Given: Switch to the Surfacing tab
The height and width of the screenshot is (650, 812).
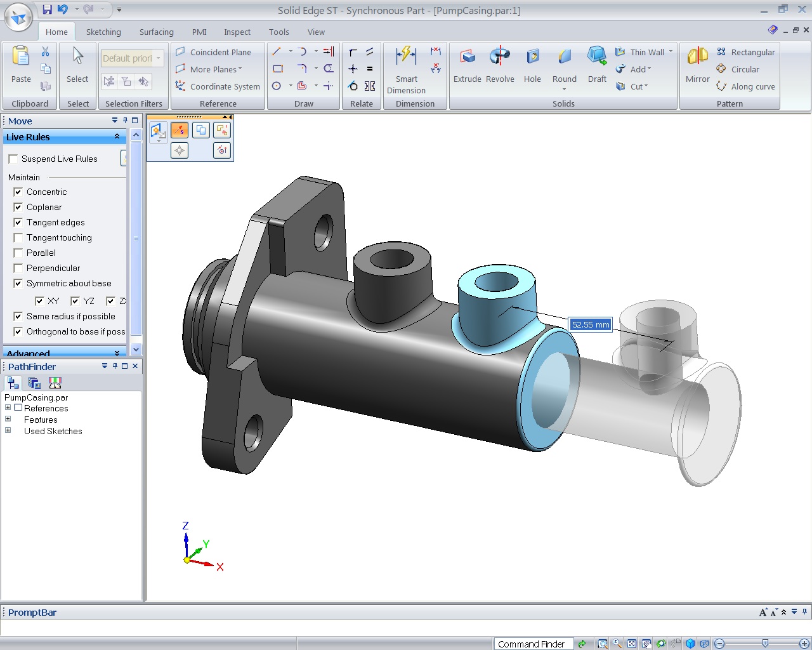Looking at the screenshot, I should click(x=156, y=32).
